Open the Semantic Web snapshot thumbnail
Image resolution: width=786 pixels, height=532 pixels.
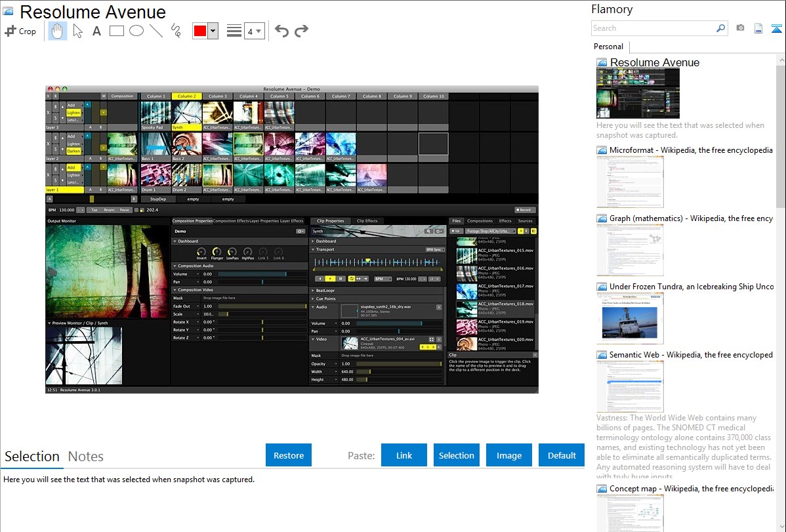tap(630, 386)
